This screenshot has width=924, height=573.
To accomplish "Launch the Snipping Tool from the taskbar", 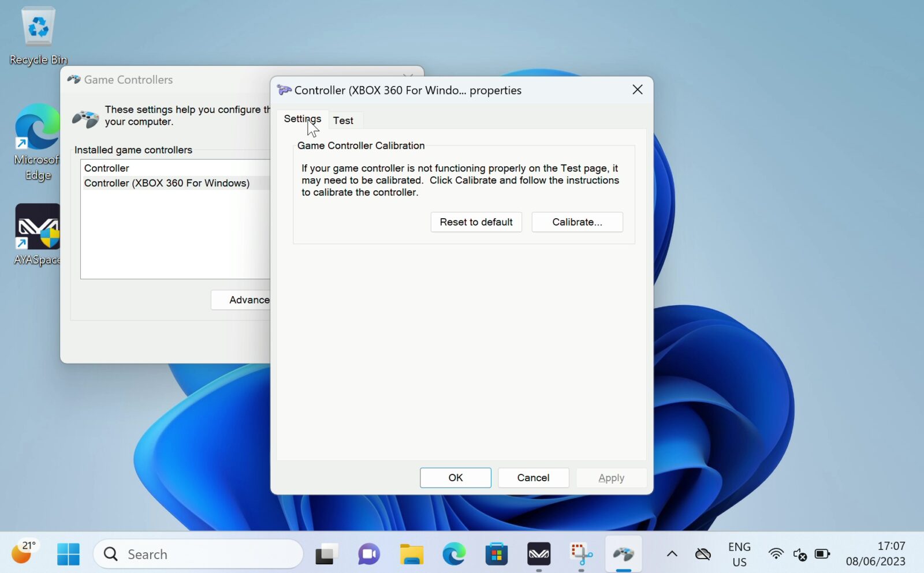I will pyautogui.click(x=581, y=554).
